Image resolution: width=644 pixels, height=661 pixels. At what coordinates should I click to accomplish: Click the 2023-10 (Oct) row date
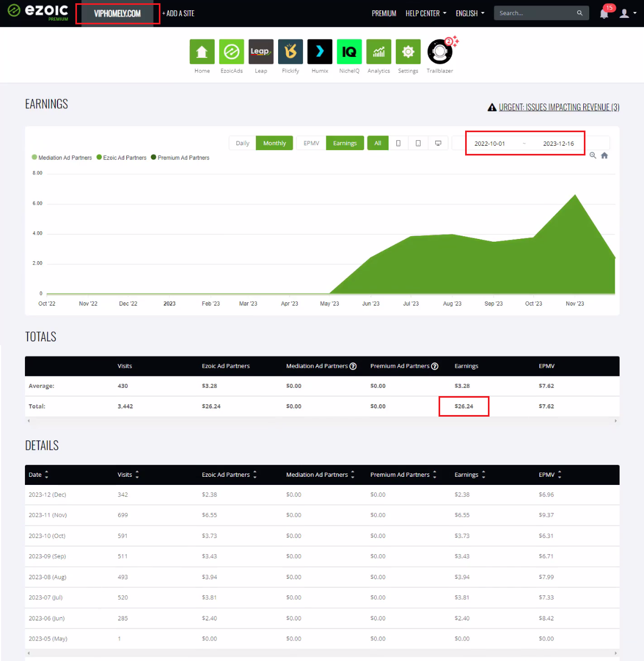tap(47, 536)
